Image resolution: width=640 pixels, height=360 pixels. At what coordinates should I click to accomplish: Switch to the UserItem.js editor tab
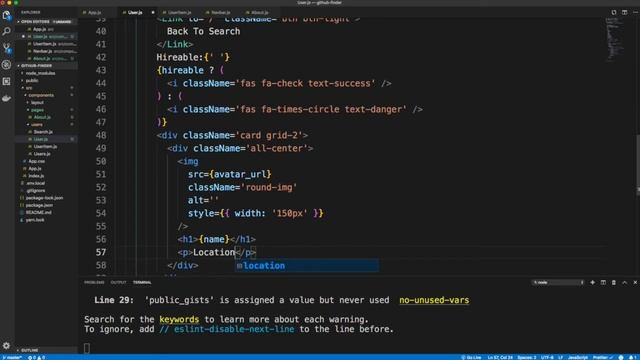pos(179,13)
